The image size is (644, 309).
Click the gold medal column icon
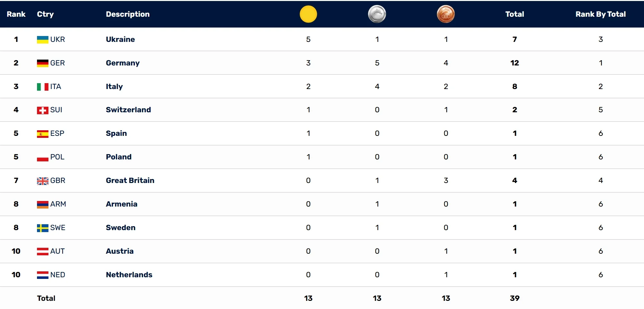tap(308, 14)
